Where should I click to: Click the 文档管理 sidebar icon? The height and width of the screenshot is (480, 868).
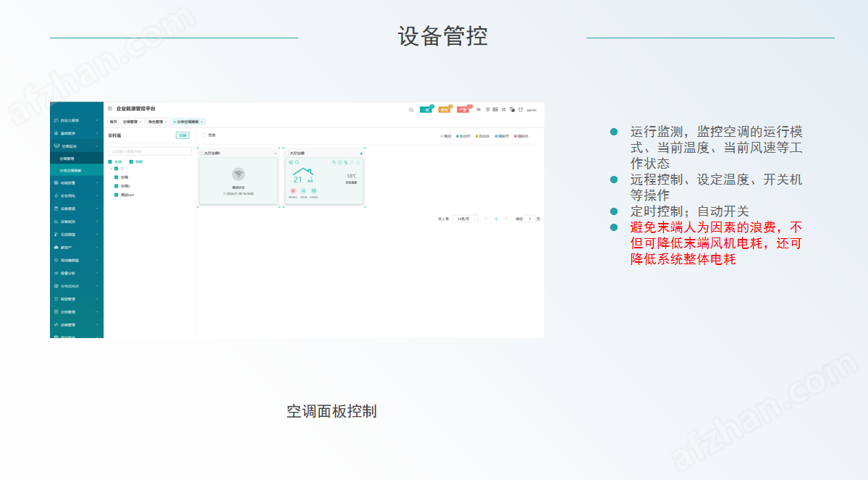(x=56, y=312)
